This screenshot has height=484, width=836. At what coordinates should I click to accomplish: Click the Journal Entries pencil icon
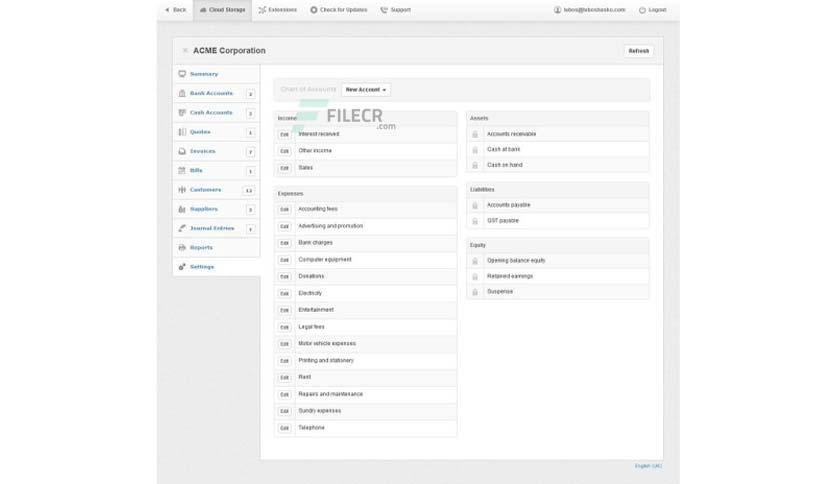[182, 228]
